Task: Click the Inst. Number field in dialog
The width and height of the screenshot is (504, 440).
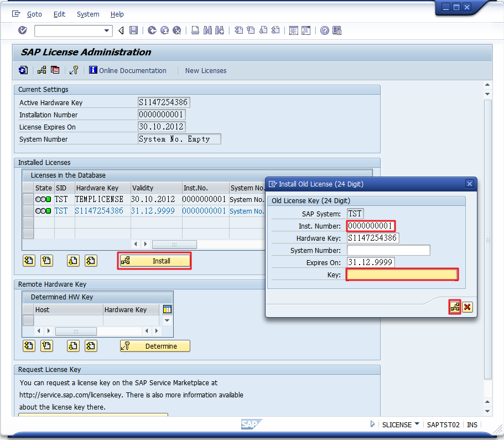Action: [x=371, y=226]
